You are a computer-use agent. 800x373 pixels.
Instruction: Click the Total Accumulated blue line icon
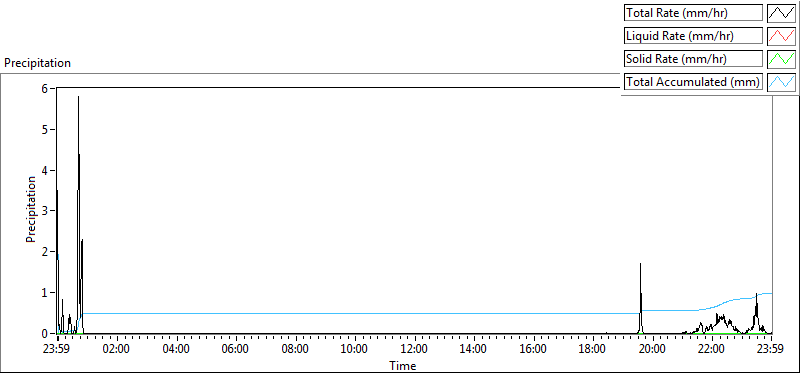(782, 82)
